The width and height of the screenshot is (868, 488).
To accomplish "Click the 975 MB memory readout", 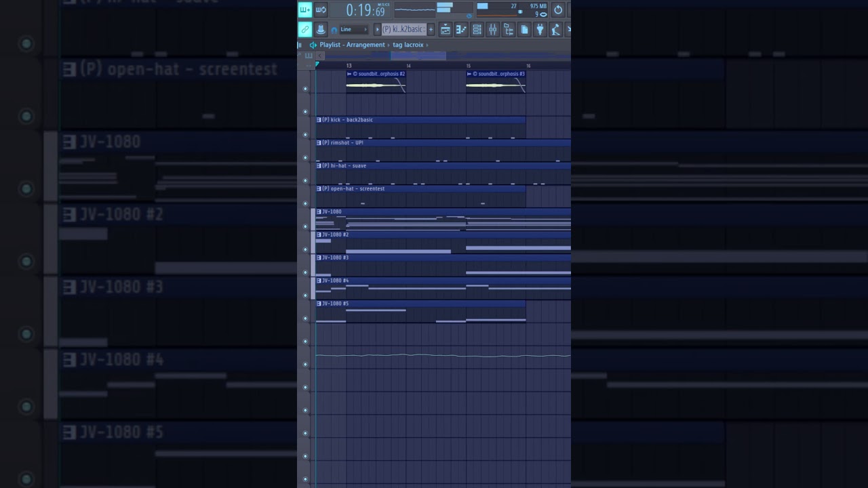I will (538, 6).
